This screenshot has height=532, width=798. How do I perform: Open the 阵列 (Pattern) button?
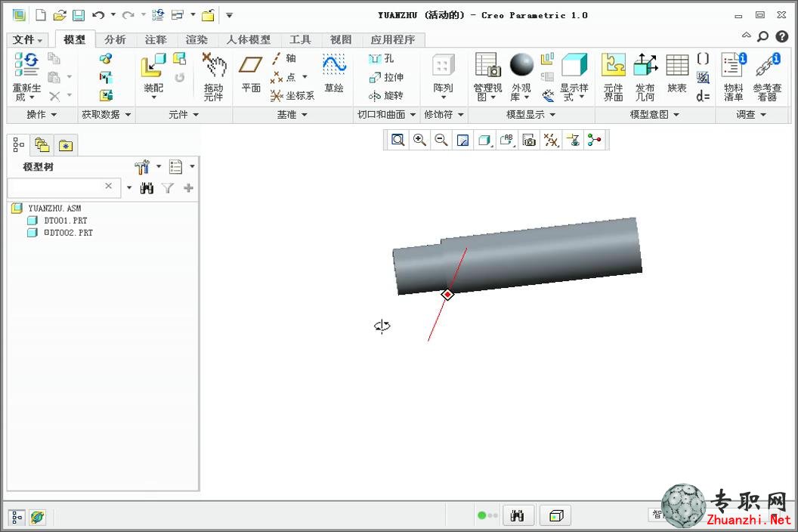[x=443, y=76]
